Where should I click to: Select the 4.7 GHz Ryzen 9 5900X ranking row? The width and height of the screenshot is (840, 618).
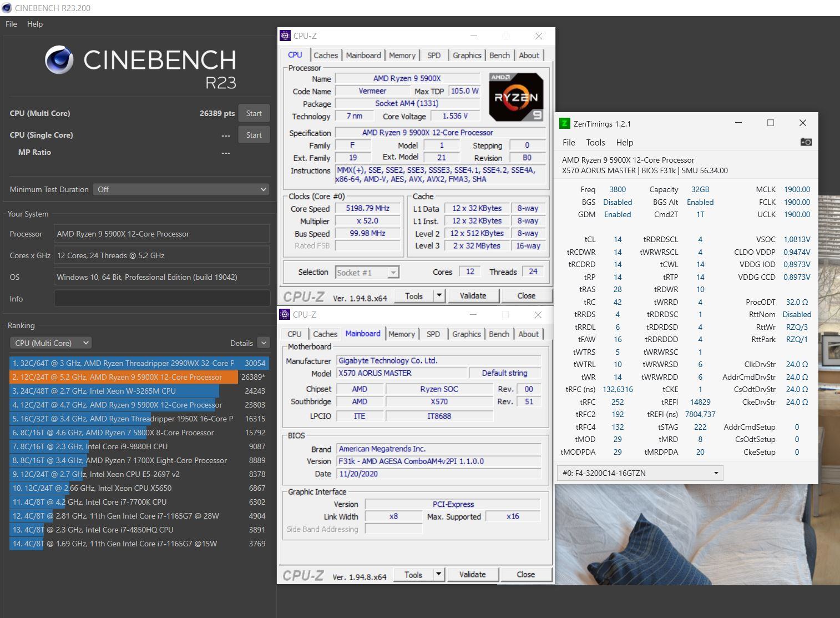coord(139,405)
